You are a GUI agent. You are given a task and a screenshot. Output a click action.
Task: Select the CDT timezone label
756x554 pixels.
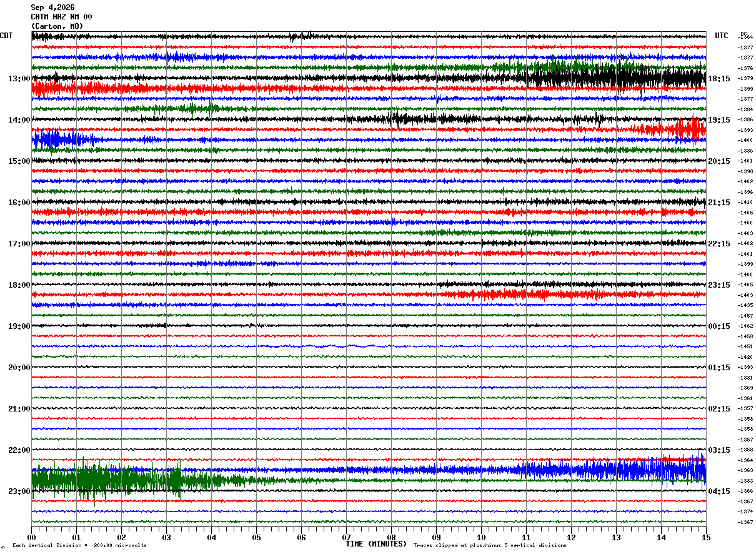click(6, 36)
